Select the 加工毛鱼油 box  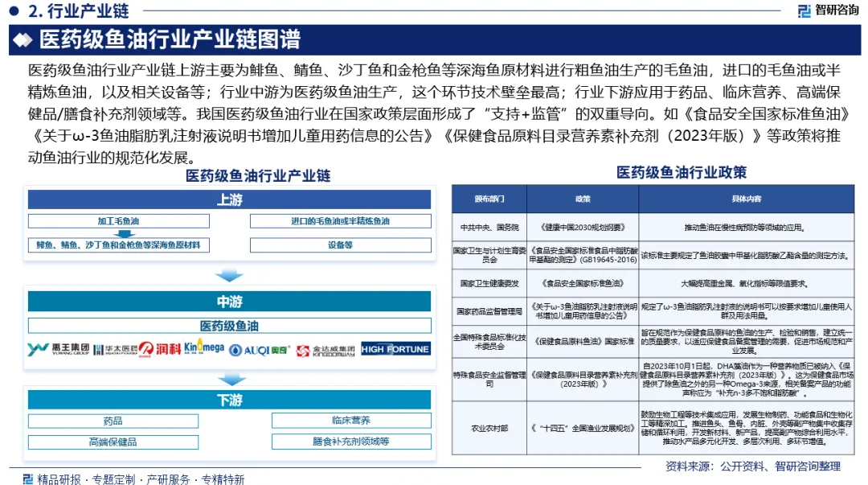118,220
